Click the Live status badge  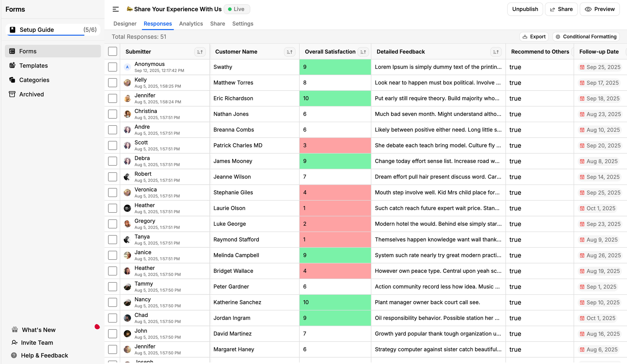click(x=237, y=9)
